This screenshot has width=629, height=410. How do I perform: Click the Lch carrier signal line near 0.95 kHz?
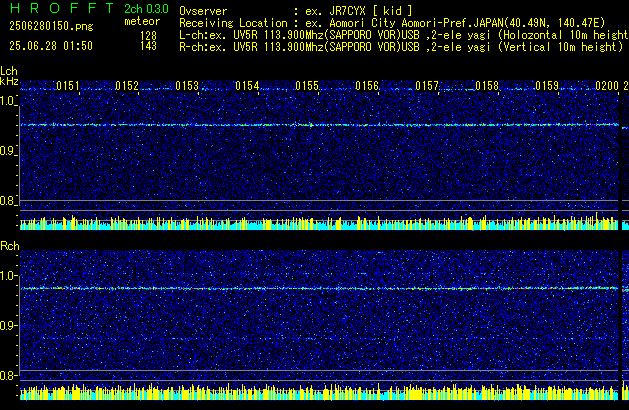click(x=319, y=125)
